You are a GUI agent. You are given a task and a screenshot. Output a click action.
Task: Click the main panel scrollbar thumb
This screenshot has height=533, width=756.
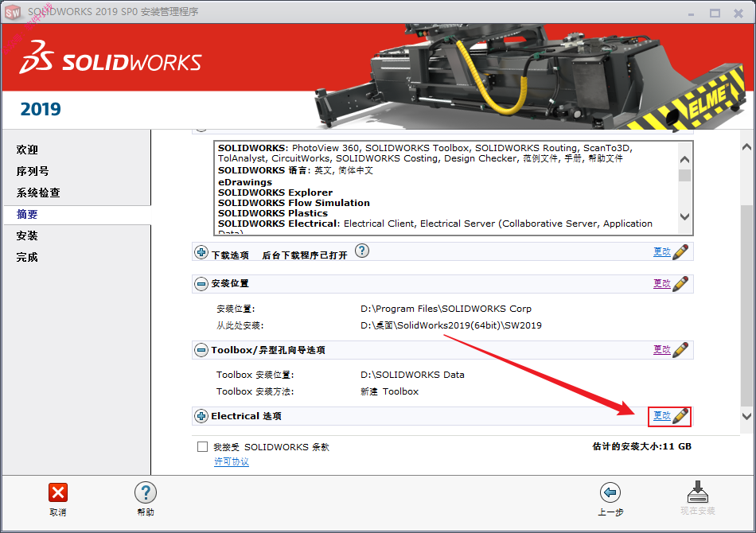(746, 305)
